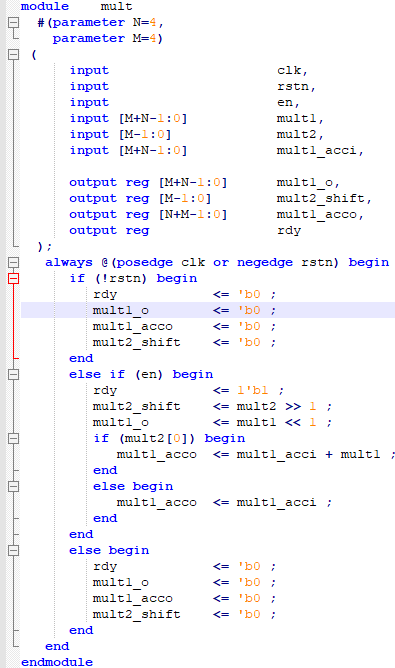This screenshot has height=668, width=395.
Task: Click the mult1 << 1 expression
Action: [x=277, y=422]
